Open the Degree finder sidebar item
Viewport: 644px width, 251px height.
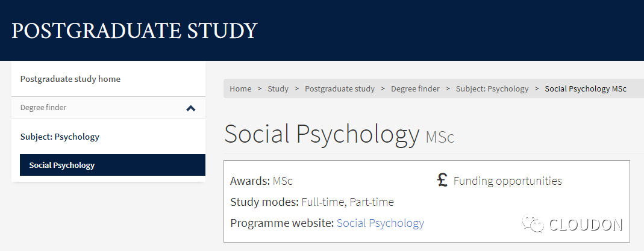coord(43,108)
